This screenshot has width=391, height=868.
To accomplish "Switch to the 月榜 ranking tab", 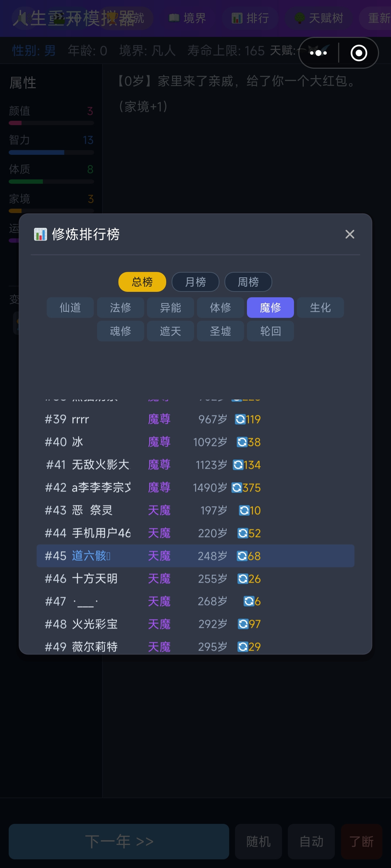I will click(195, 282).
